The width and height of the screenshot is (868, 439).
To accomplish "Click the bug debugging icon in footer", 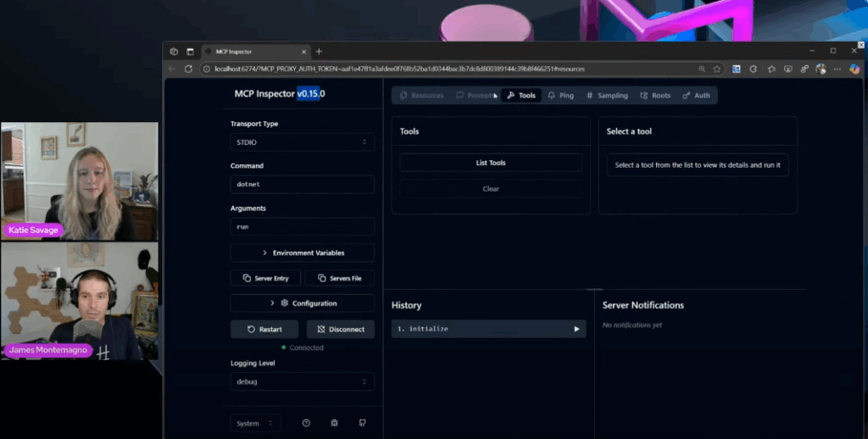I will click(335, 423).
